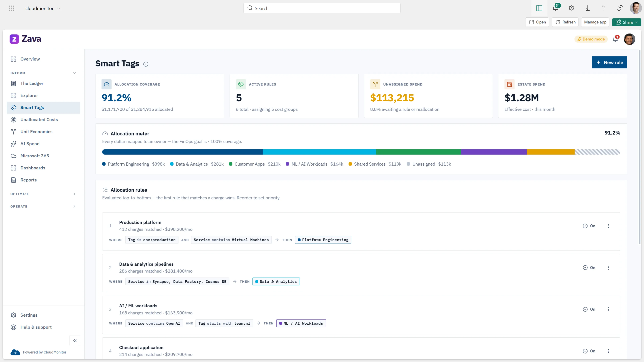Click the dark blue Platform Engineering bar segment
Image resolution: width=644 pixels, height=362 pixels.
[182, 152]
